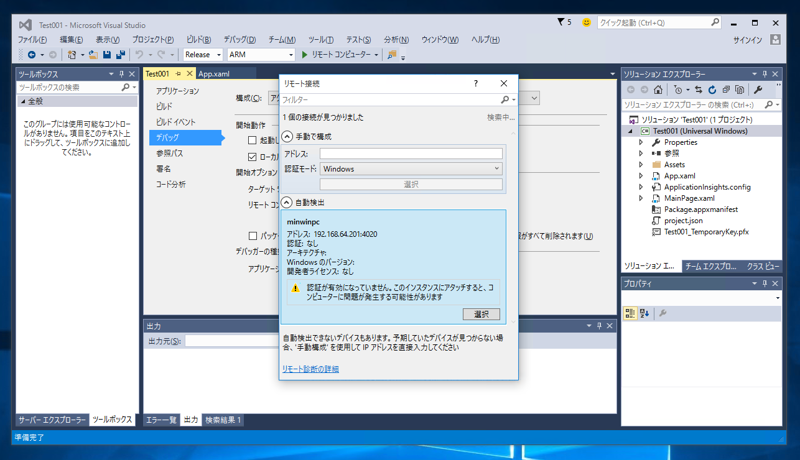Screen dimensions: 800x460
Task: Select Test001_TemporaryKey.pfx file
Action: pyautogui.click(x=706, y=232)
